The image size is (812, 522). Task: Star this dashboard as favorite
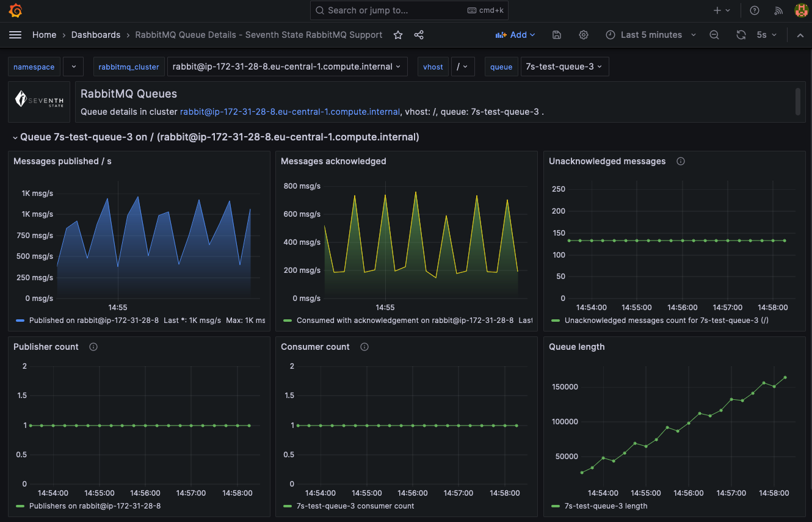(398, 35)
